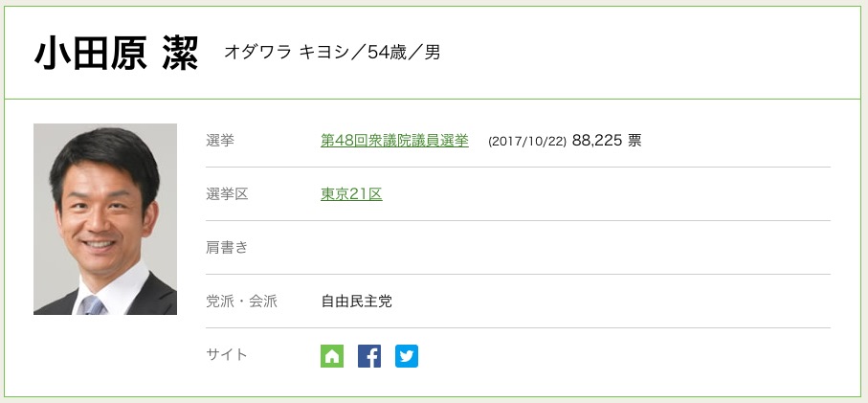Follow the 東京21区 district link

pyautogui.click(x=351, y=194)
